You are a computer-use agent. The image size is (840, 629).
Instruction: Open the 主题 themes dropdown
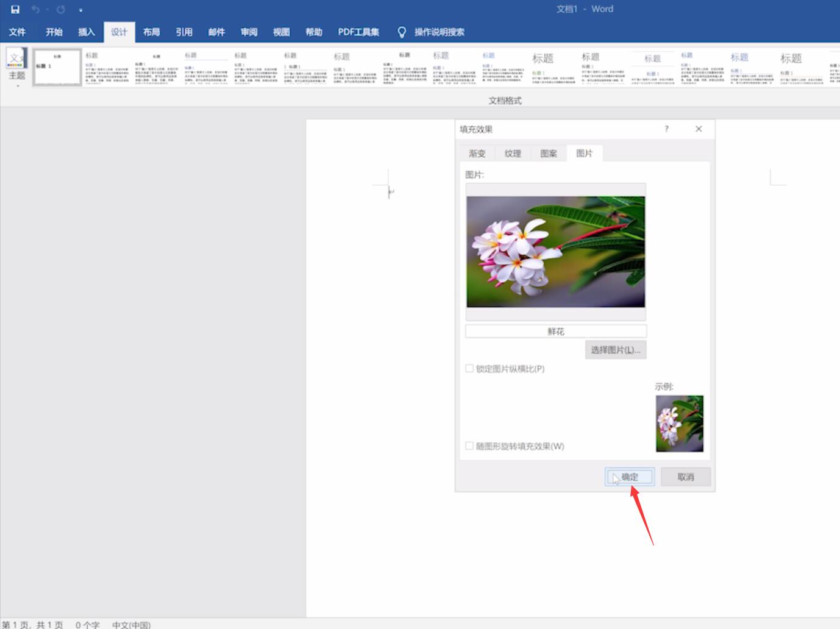17,67
